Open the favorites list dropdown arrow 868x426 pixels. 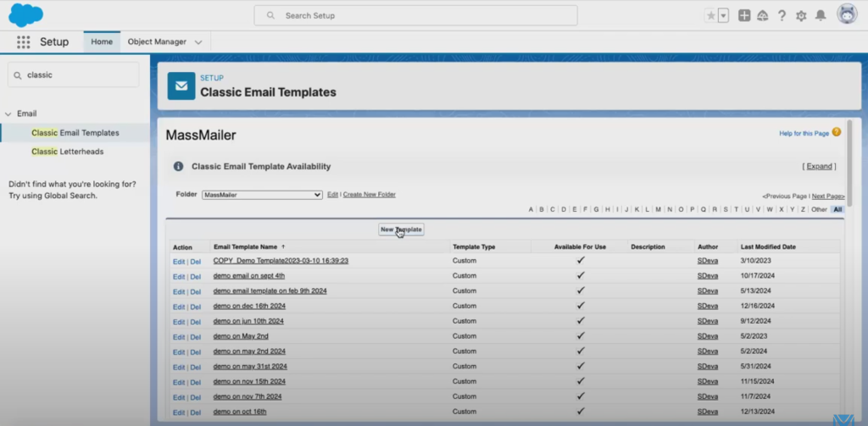724,15
